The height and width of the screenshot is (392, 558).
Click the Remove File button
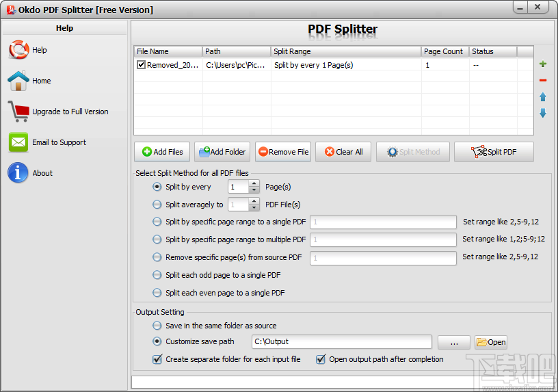(x=283, y=152)
